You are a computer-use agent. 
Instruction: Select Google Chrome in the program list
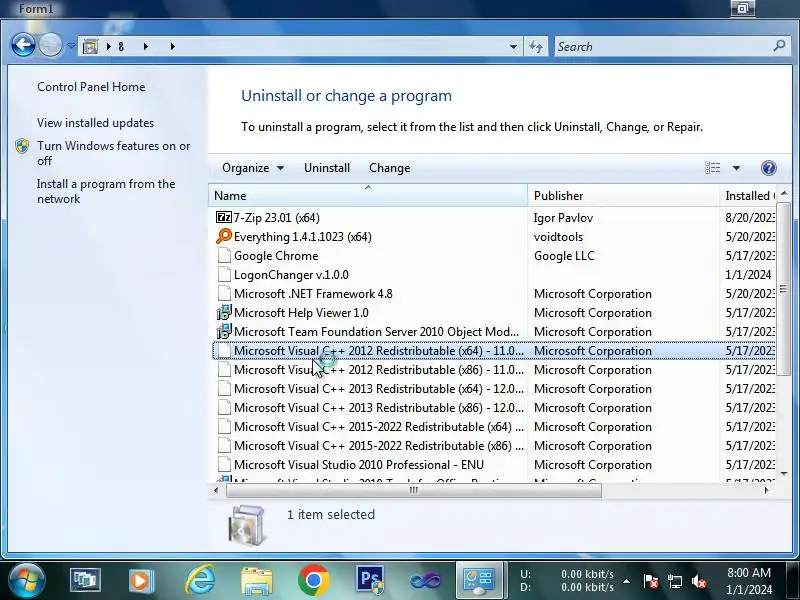pyautogui.click(x=276, y=256)
